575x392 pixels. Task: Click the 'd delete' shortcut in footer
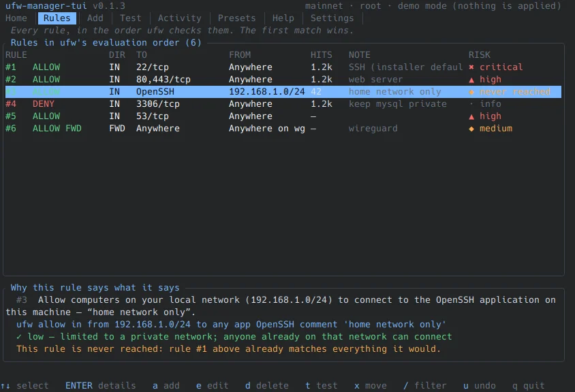point(267,386)
